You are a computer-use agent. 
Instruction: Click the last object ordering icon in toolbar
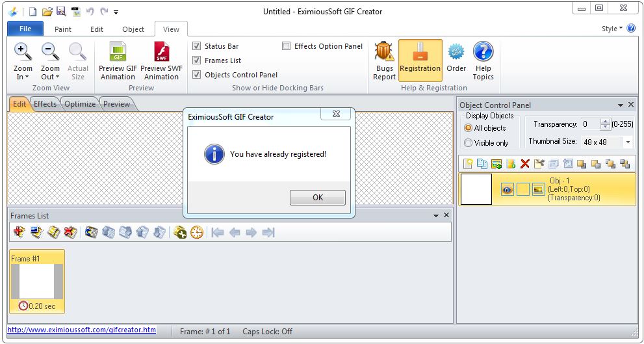(x=625, y=164)
